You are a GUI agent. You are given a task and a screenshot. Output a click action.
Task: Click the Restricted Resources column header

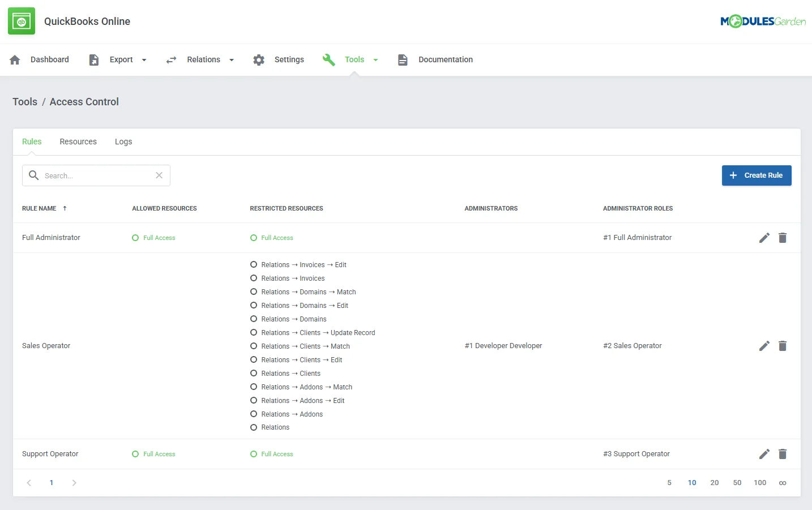point(287,208)
